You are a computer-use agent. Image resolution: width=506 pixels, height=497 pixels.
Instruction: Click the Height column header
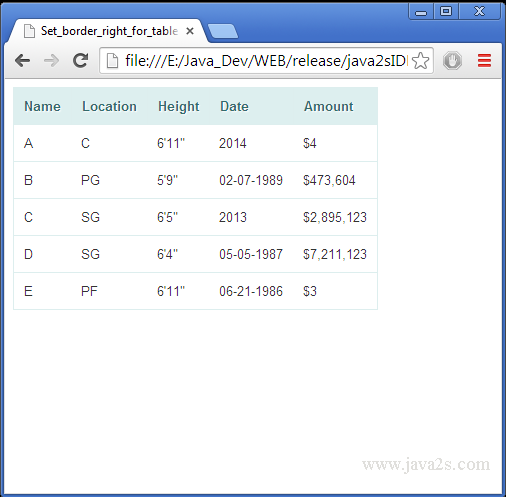(x=178, y=107)
